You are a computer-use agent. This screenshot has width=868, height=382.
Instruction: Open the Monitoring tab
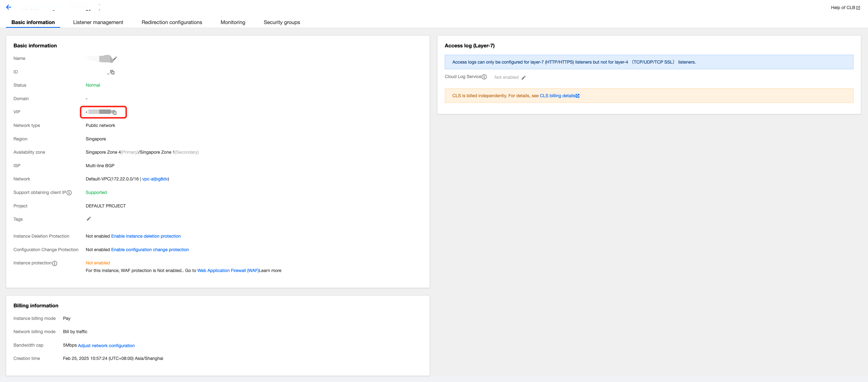click(233, 22)
